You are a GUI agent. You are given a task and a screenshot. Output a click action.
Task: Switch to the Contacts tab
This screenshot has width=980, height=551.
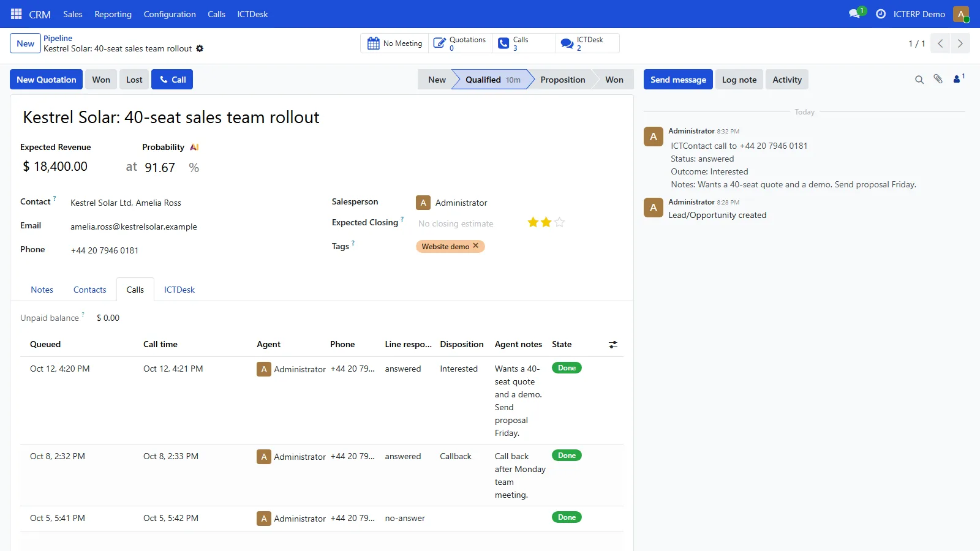89,290
